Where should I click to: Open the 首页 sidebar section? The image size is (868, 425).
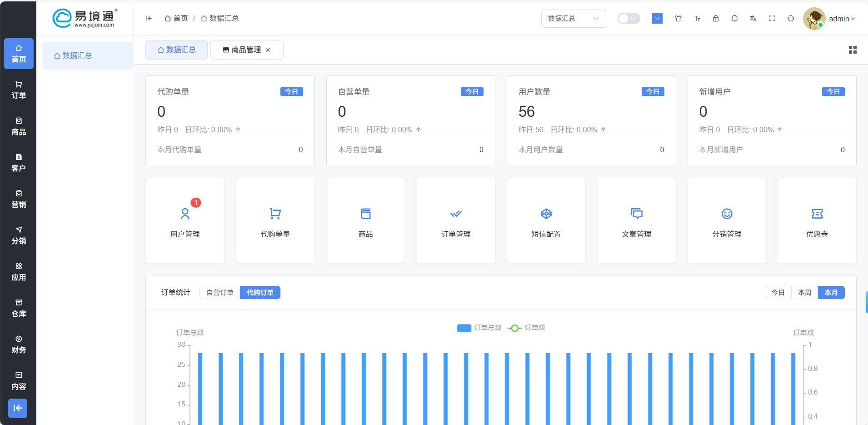(19, 54)
